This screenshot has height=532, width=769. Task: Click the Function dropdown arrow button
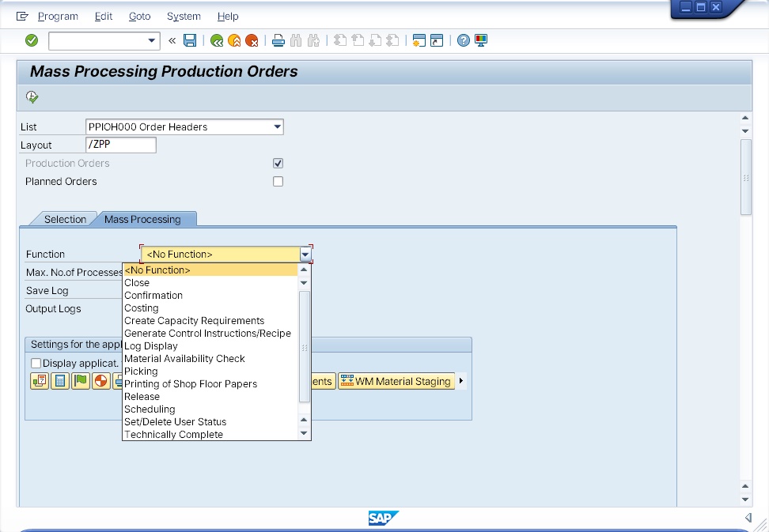[305, 255]
